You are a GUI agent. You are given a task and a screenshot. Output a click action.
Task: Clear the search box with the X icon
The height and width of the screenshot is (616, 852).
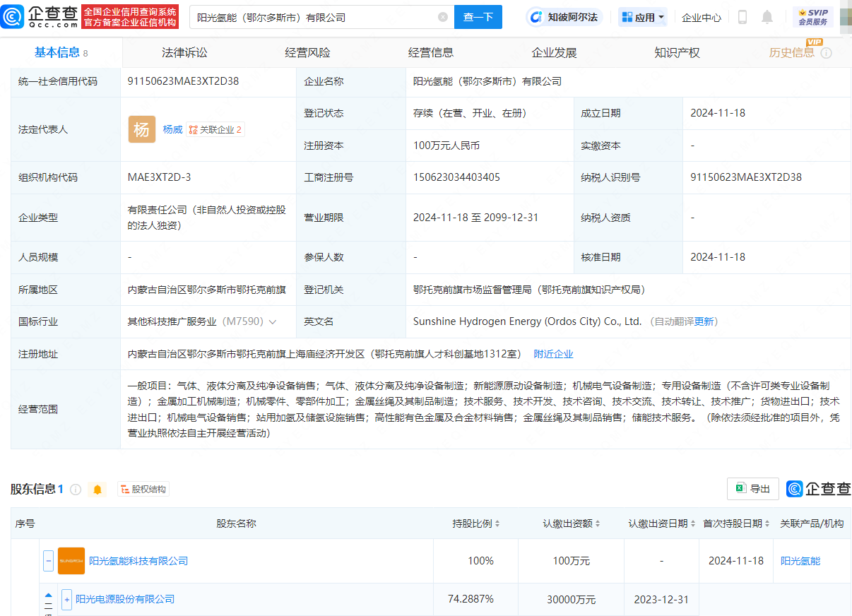tap(442, 17)
